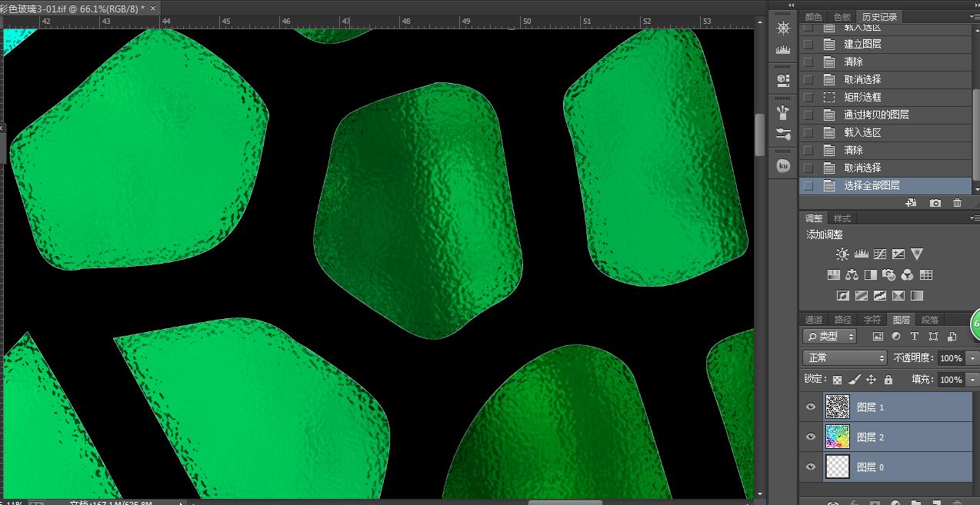Switch to the 样式 tab

(843, 219)
